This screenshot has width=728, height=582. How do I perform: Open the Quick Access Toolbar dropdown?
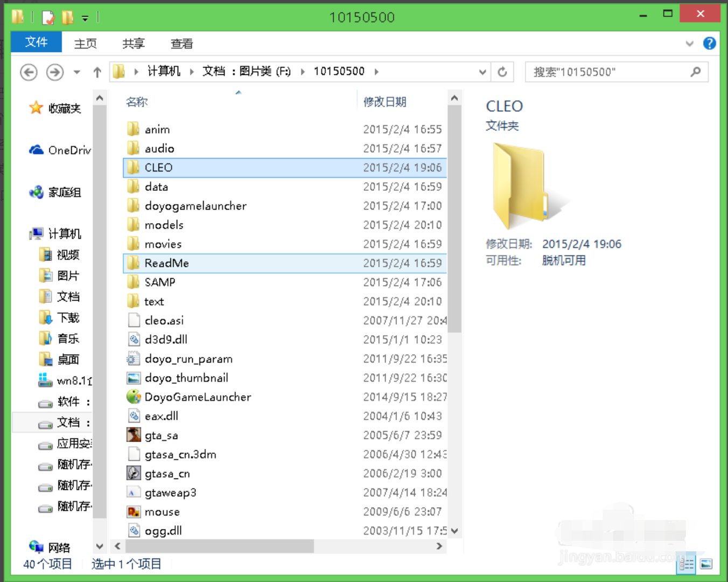tap(85, 18)
